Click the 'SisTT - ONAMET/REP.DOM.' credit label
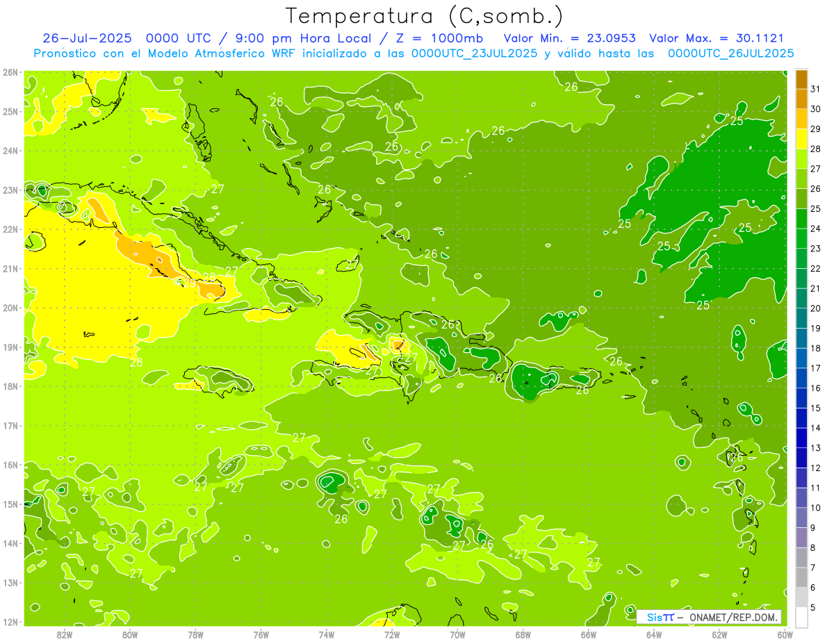Screen dimensions: 834x644 (x=708, y=617)
